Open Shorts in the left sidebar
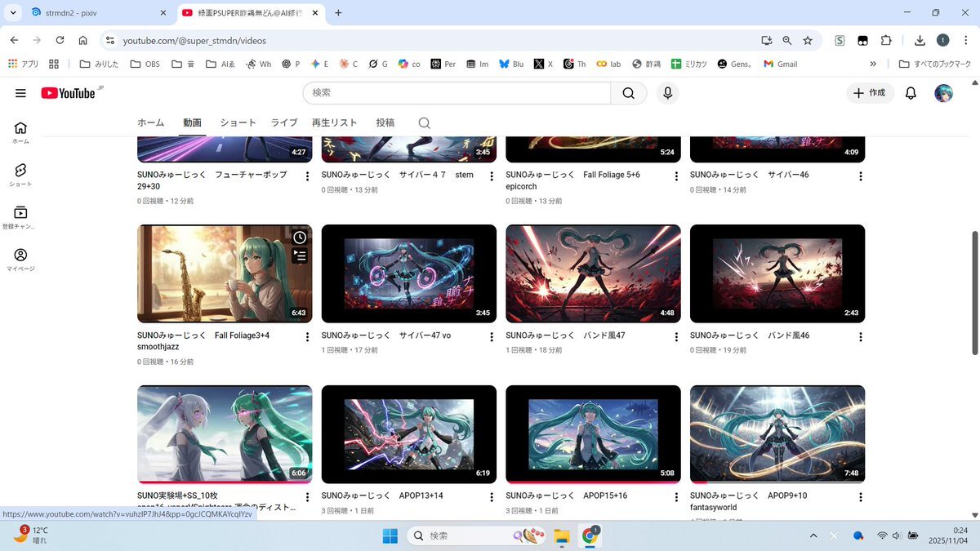Viewport: 980px width, 551px height. [20, 174]
